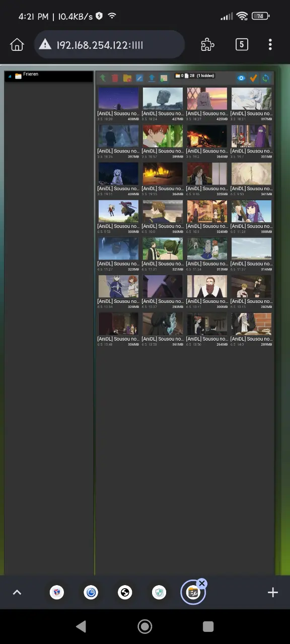This screenshot has height=644, width=290.
Task: Open the sword thumbnail sized 341MB
Action: point(251,174)
